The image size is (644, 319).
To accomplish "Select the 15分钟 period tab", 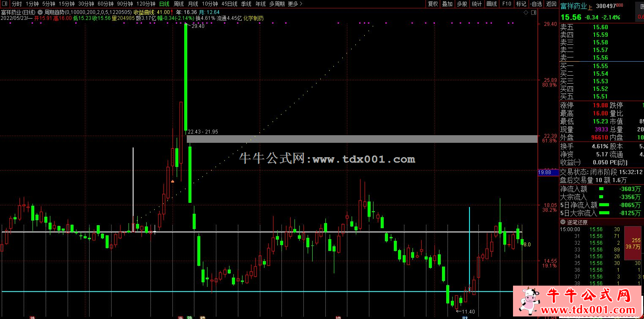I will [x=66, y=4].
